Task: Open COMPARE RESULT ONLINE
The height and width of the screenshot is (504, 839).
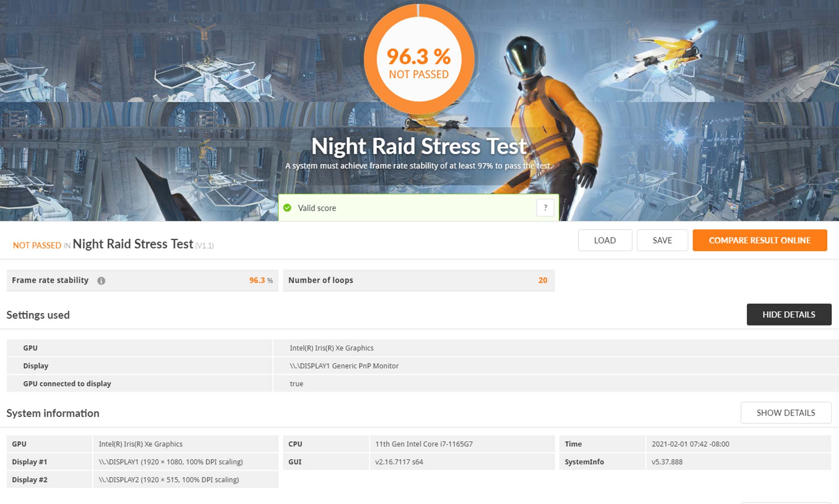Action: (759, 240)
